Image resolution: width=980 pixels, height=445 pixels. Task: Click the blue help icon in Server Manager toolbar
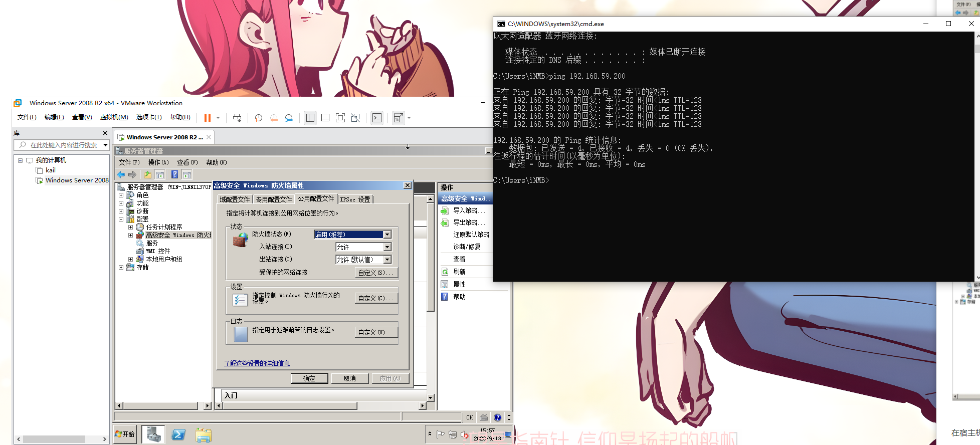174,174
